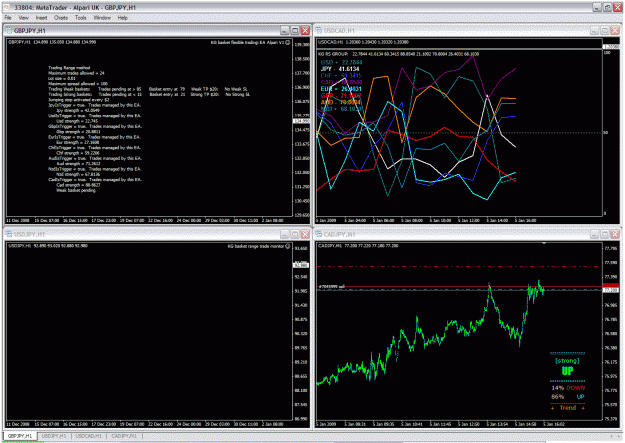This screenshot has width=625, height=443.
Task: Click the JPY 41.6134 legend entry
Action: pos(340,69)
